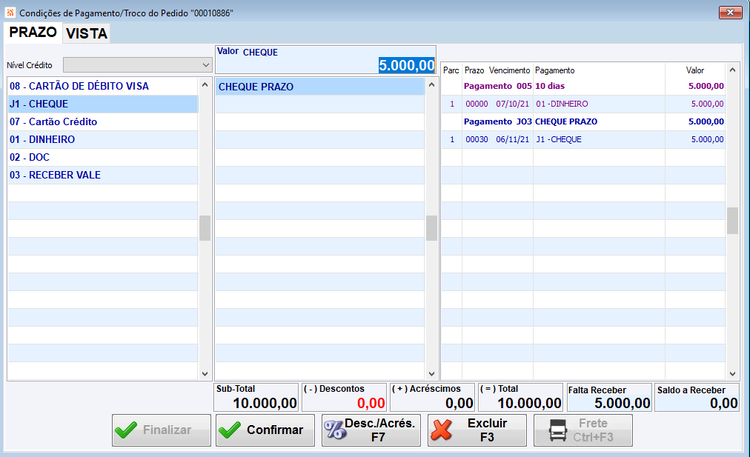Select 07 - Cartão Crédito payment method
The width and height of the screenshot is (750, 457).
click(x=103, y=122)
